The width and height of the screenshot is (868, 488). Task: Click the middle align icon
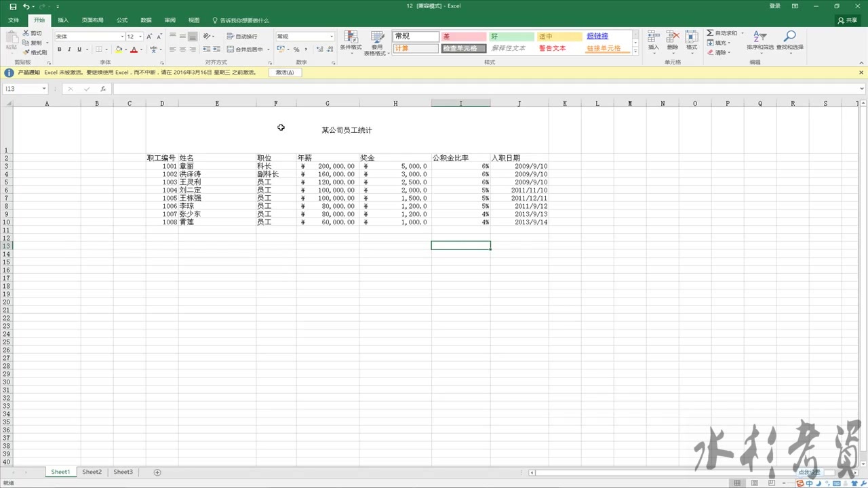(182, 36)
